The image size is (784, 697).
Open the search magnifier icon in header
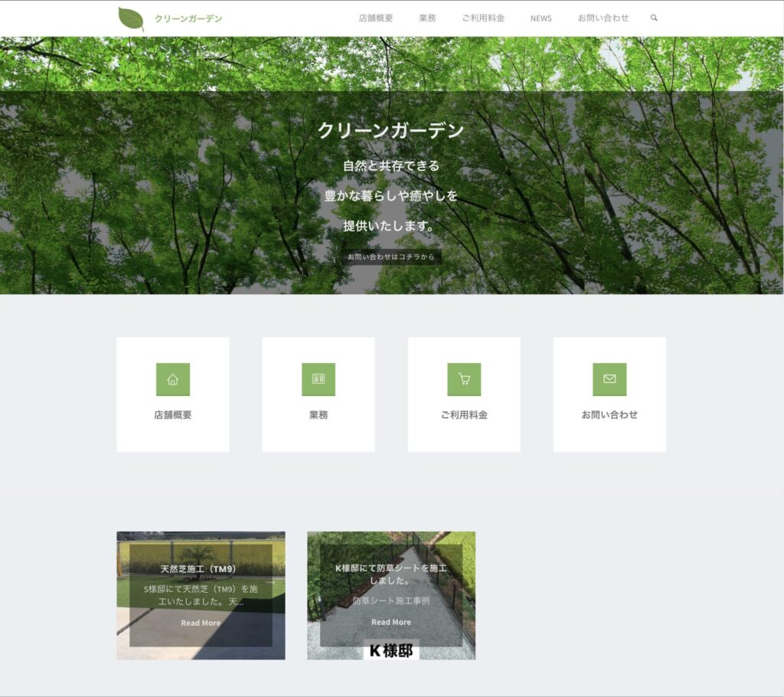(654, 18)
